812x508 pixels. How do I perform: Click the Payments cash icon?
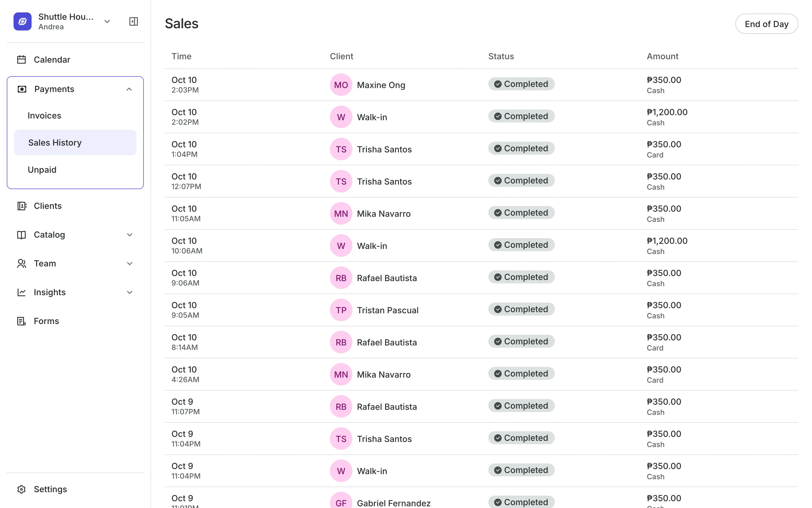click(22, 89)
